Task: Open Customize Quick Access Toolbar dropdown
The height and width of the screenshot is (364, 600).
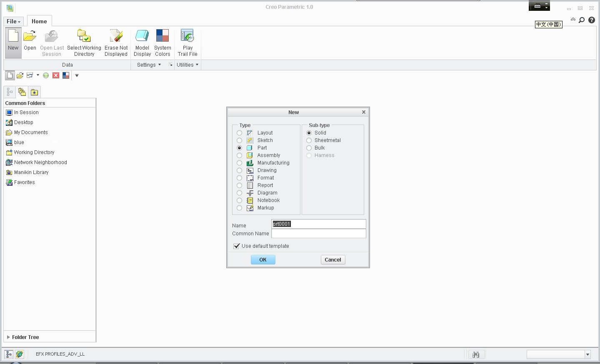Action: 77,75
